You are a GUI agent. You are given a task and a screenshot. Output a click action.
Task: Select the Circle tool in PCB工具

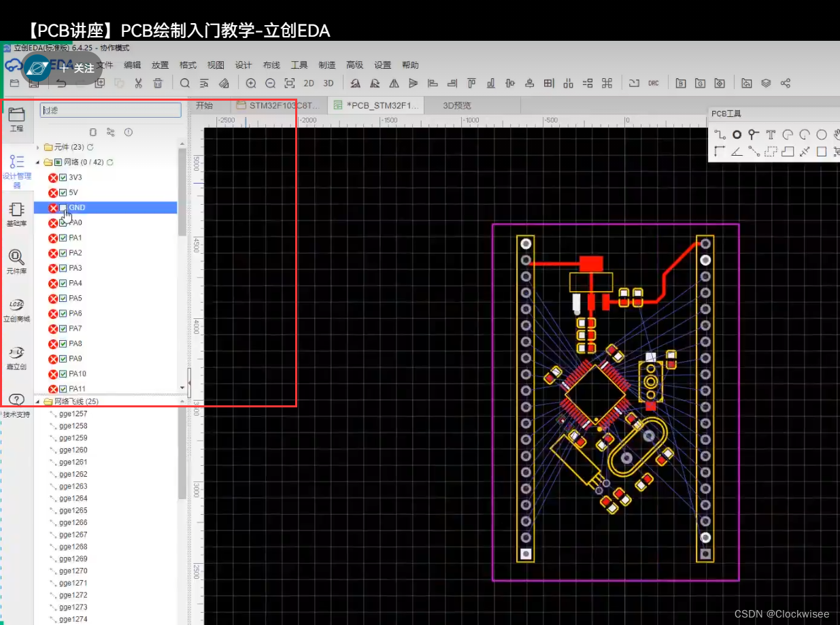pyautogui.click(x=822, y=135)
